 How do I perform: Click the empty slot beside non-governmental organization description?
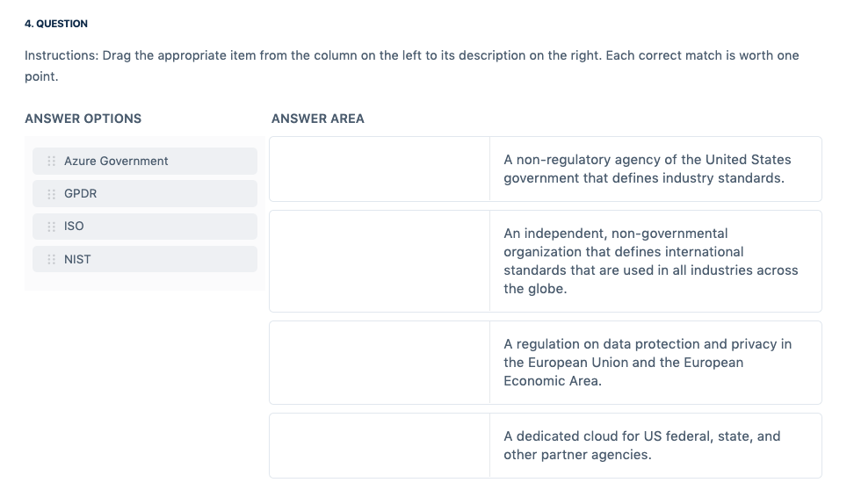point(380,261)
